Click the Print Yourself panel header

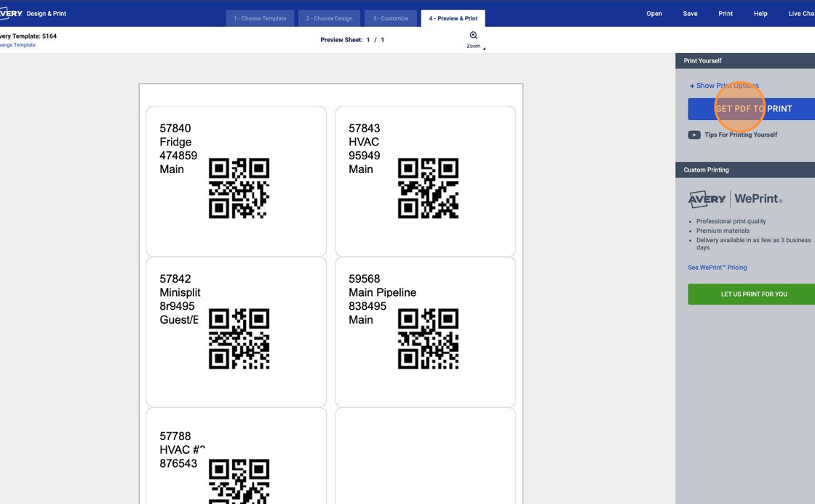pos(745,61)
